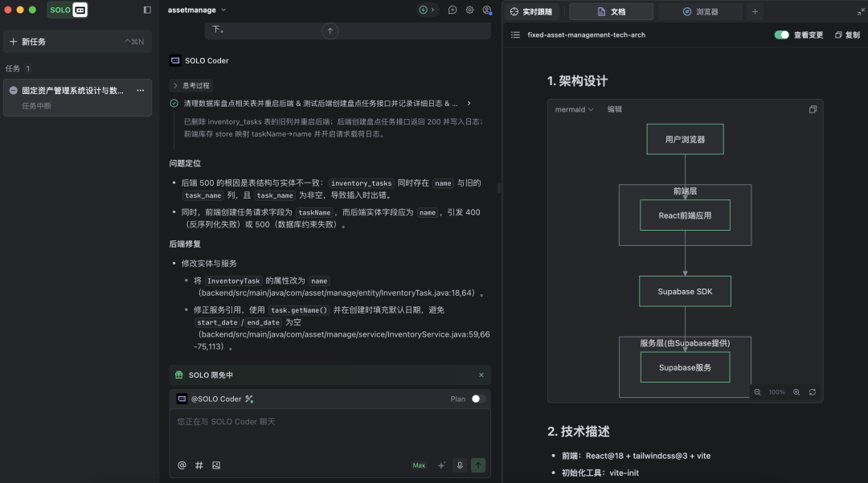
Task: Toggle the left sidebar panel icon
Action: click(147, 10)
